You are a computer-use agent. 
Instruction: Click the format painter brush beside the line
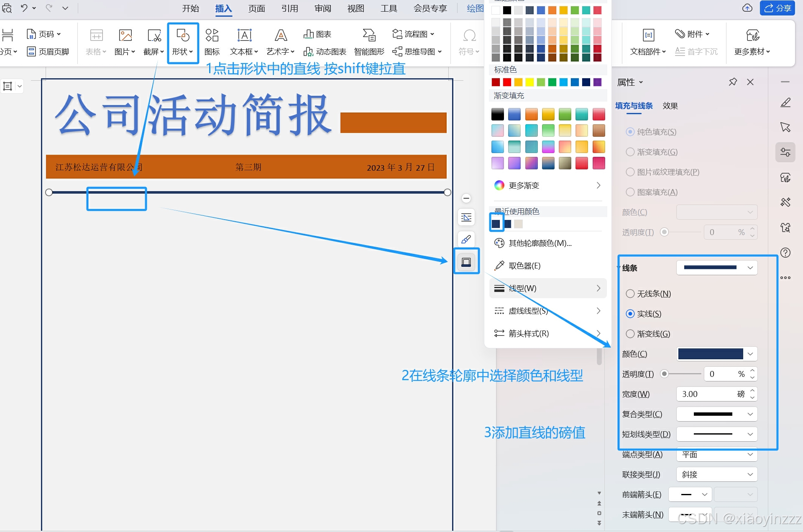click(466, 239)
